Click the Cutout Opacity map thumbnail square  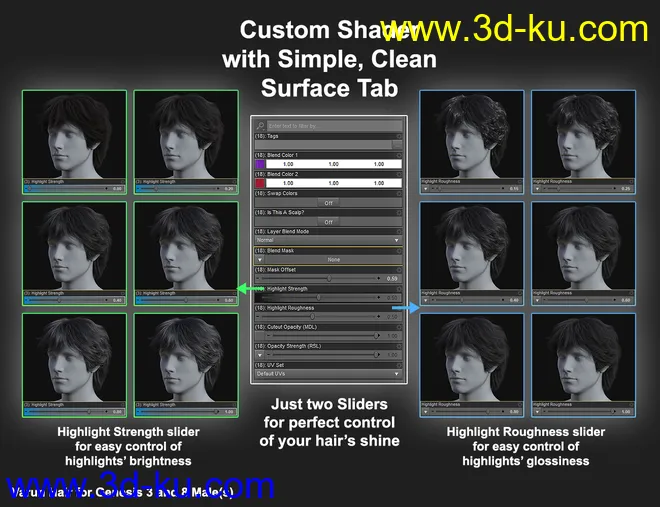(x=260, y=336)
